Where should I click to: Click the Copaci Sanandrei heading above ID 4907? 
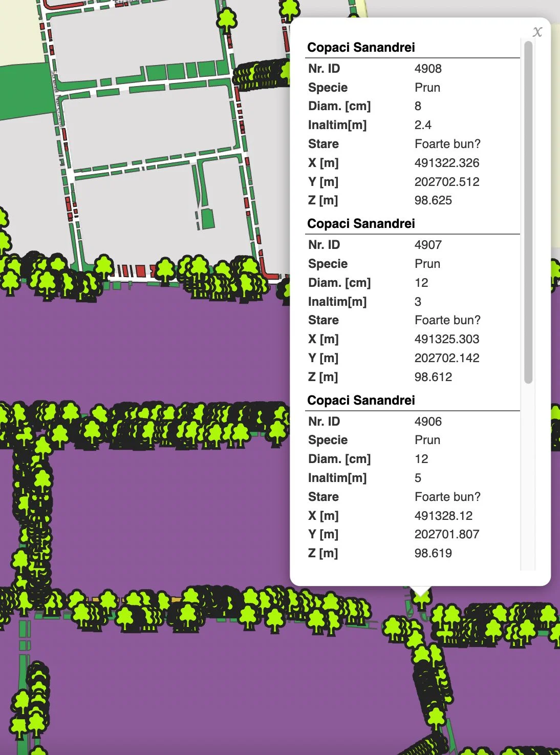(361, 224)
